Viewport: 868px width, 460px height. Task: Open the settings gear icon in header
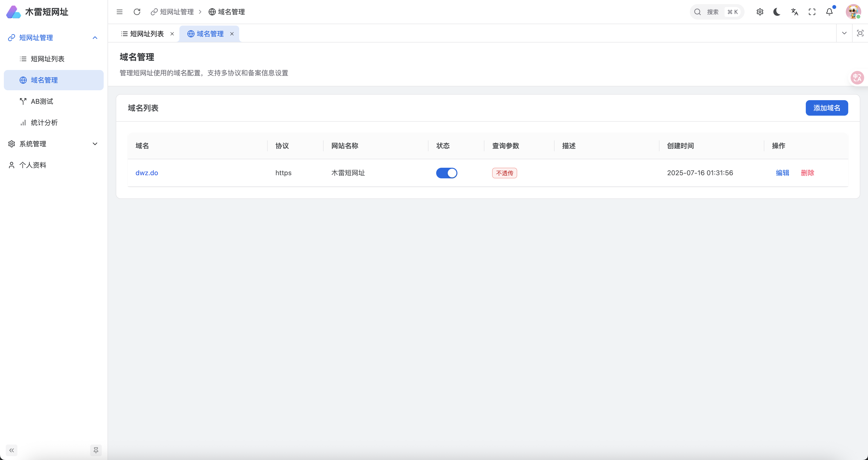pos(759,12)
